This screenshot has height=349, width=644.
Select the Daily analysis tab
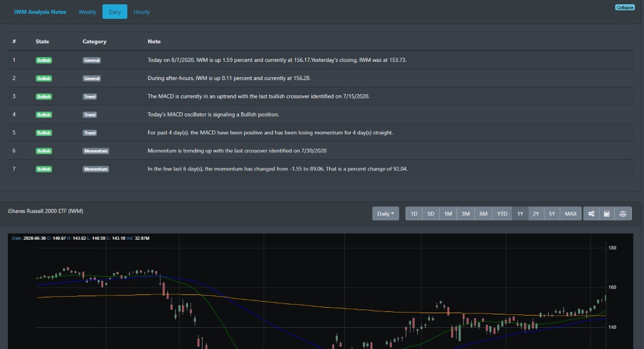click(x=115, y=12)
